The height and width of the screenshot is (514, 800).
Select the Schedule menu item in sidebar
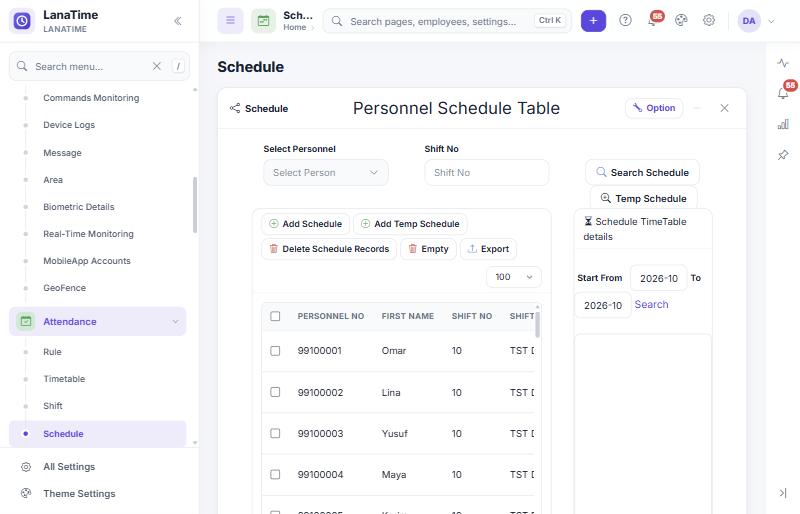(x=97, y=434)
